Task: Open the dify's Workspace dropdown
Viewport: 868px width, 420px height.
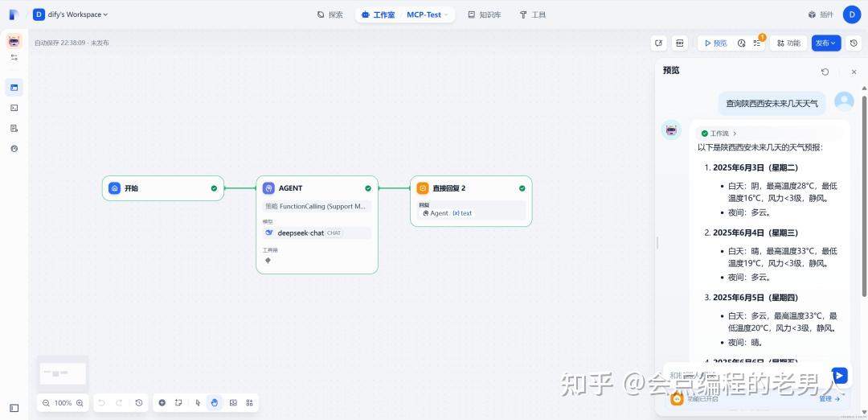Action: pyautogui.click(x=70, y=15)
